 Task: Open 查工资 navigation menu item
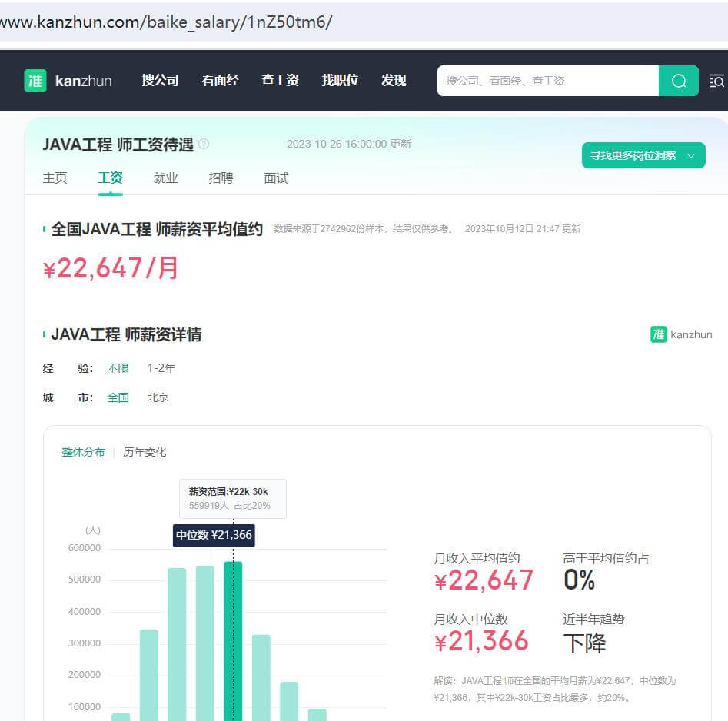coord(280,80)
